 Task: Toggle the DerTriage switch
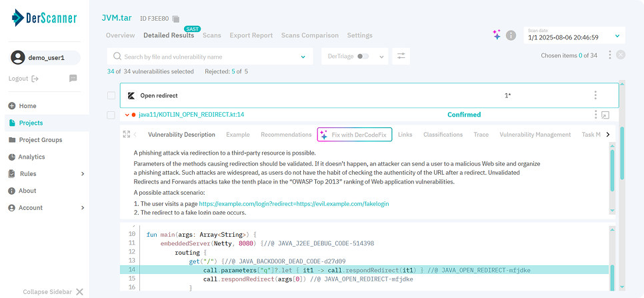point(363,56)
